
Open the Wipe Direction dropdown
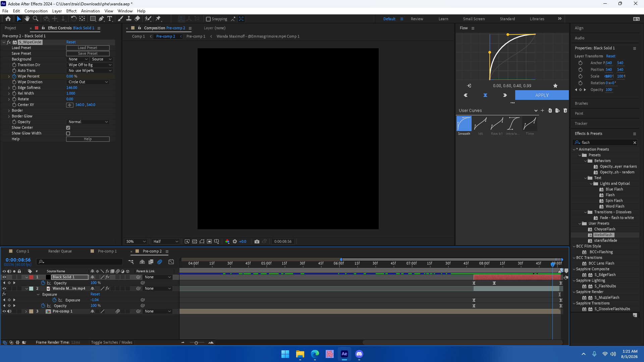(x=88, y=82)
